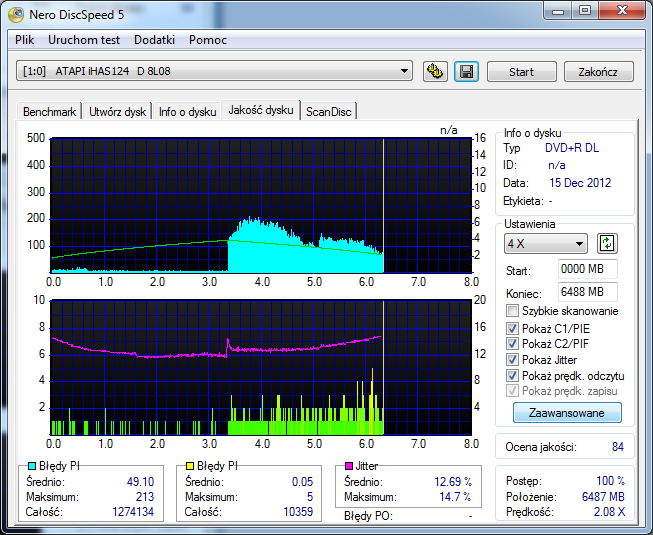Click the PI average value 49.10

pyautogui.click(x=140, y=482)
